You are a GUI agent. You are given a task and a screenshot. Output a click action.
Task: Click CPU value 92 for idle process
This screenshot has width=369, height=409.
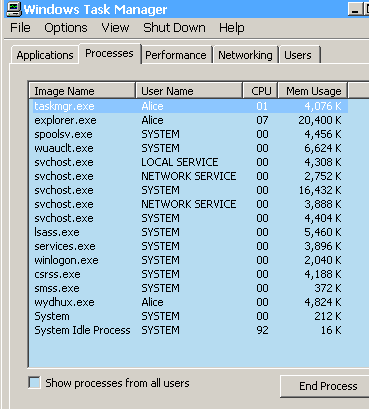(262, 330)
